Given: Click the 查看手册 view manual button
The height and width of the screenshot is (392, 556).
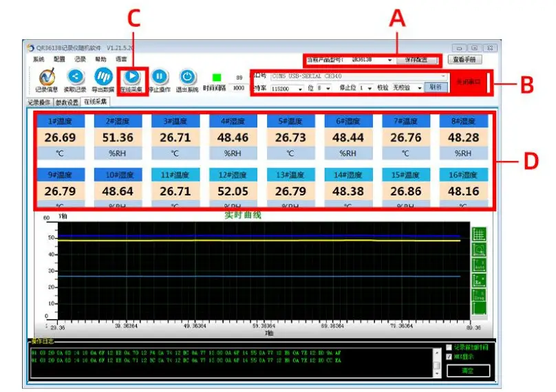Looking at the screenshot, I should coord(465,60).
